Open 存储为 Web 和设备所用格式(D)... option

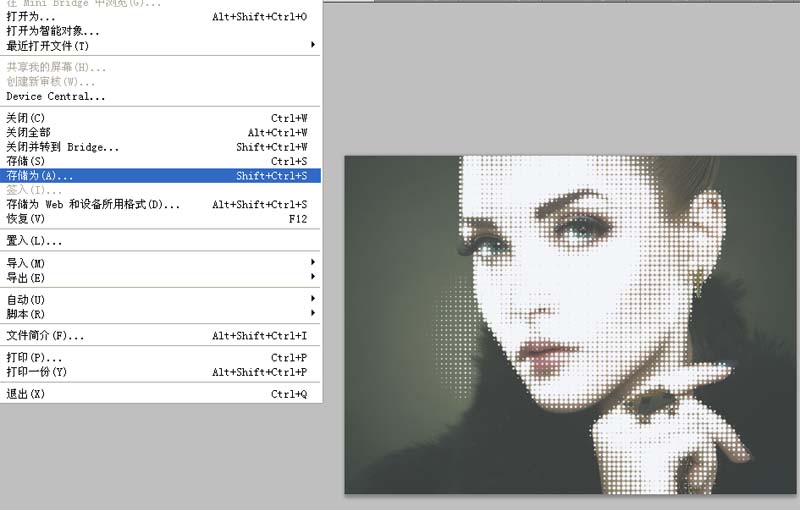coord(92,205)
